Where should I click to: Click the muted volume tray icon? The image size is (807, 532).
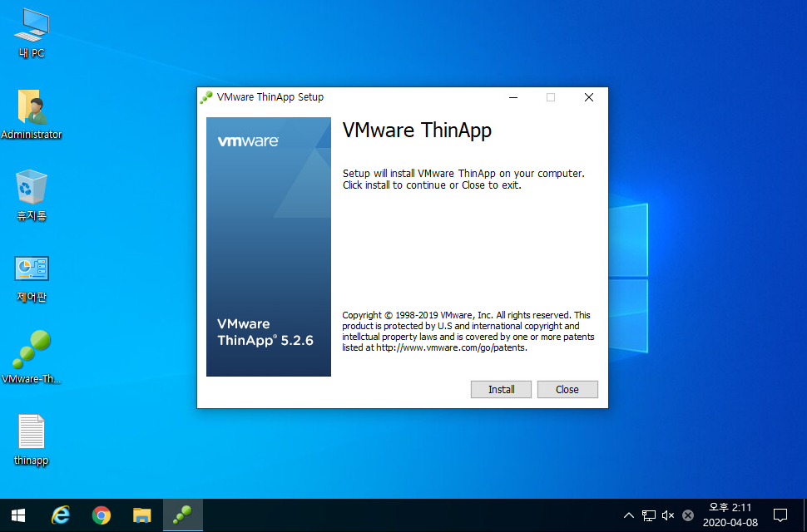point(668,515)
